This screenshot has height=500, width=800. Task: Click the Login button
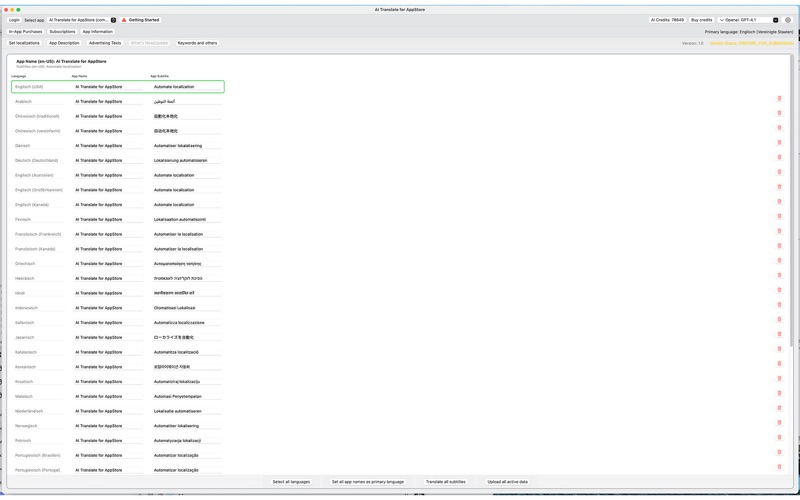click(x=14, y=20)
